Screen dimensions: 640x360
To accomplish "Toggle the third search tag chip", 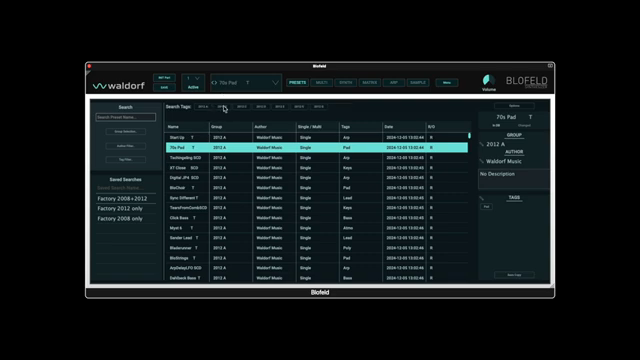I will [242, 107].
